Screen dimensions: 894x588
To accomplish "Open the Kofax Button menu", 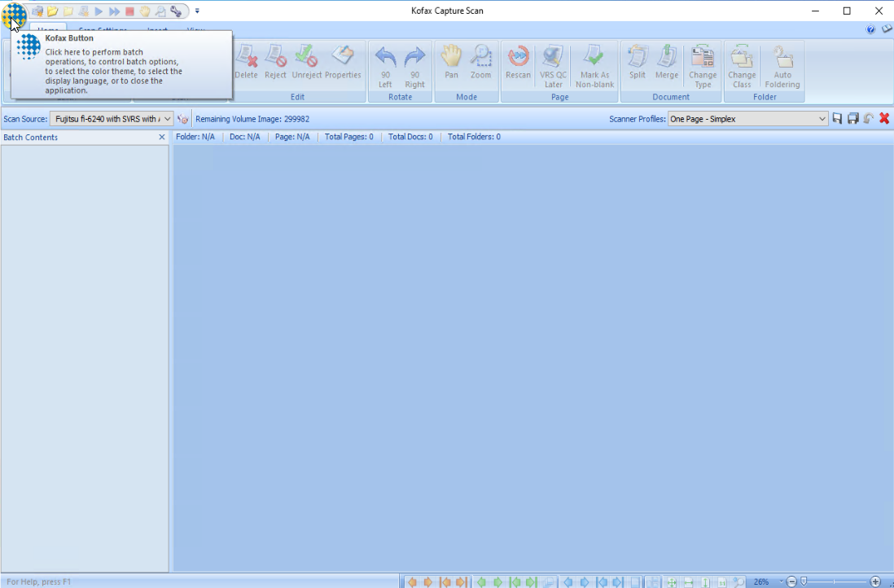I will pyautogui.click(x=14, y=15).
